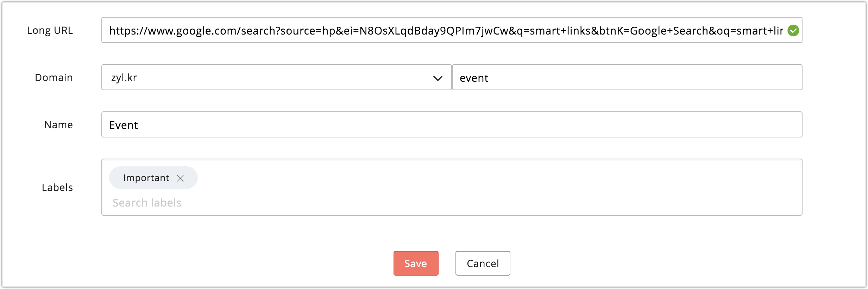The width and height of the screenshot is (868, 289).
Task: Click the zyl.kr text in Domain selector
Action: (x=124, y=78)
